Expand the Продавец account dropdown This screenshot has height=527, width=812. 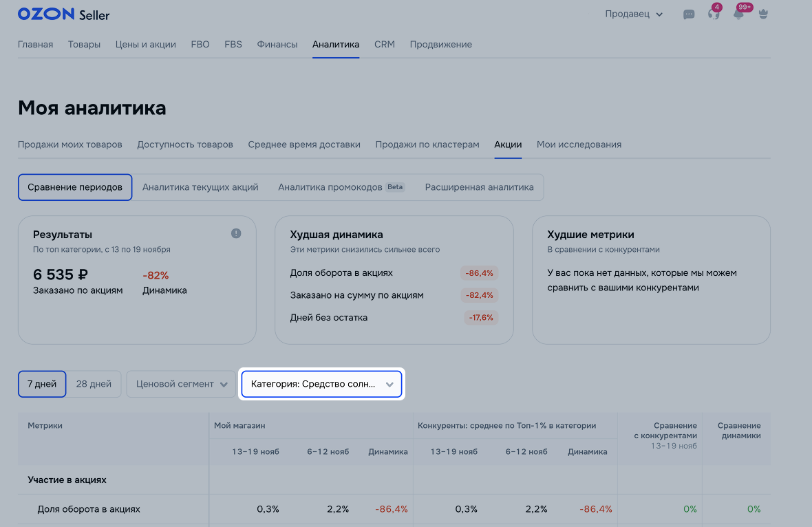click(x=634, y=14)
